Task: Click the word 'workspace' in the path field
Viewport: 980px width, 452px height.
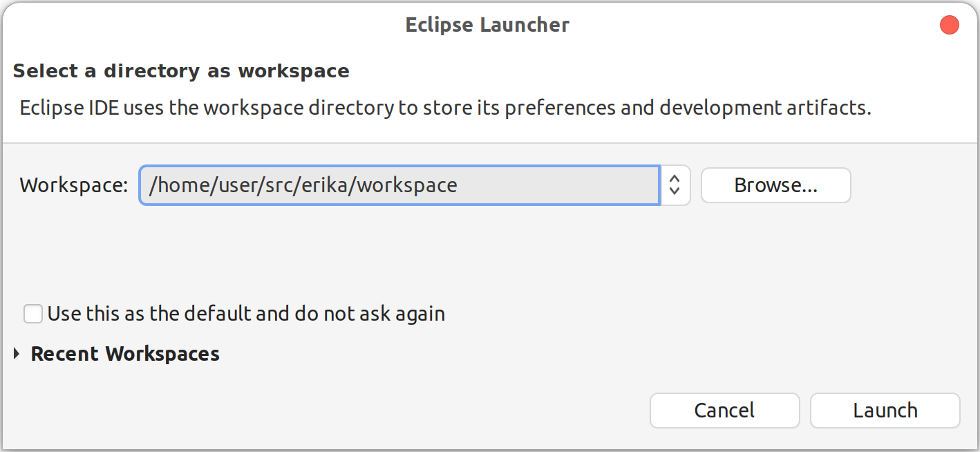Action: click(x=407, y=185)
